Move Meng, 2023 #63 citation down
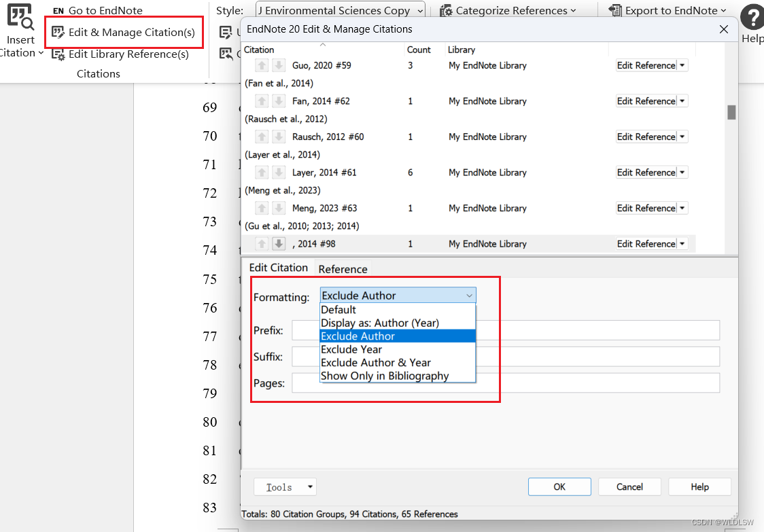This screenshot has height=532, width=764. click(279, 208)
